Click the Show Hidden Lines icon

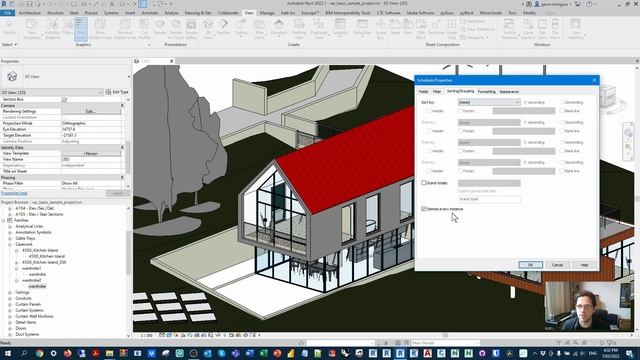(x=100, y=29)
